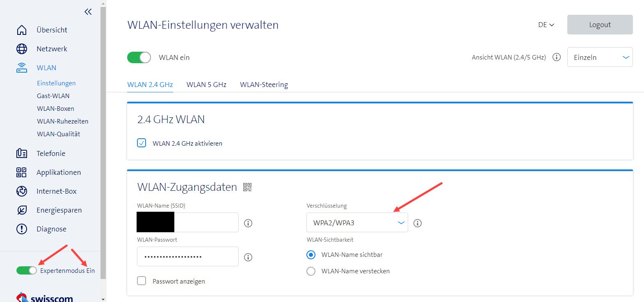Click into the WLAN-Passwort field
Screen dimensions: 644x302
coord(187,257)
